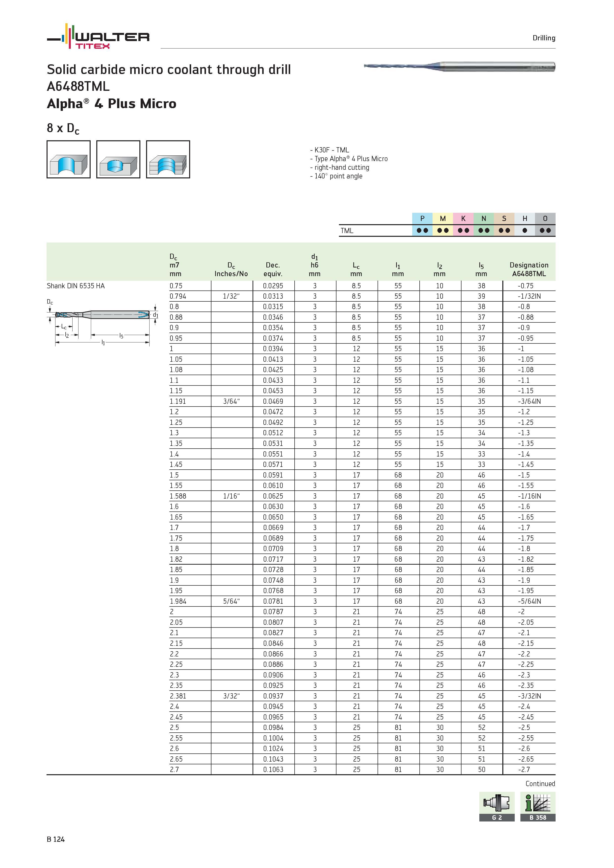This screenshot has height=868, width=614.
Task: Click the Walter Titex logo
Action: tap(98, 36)
